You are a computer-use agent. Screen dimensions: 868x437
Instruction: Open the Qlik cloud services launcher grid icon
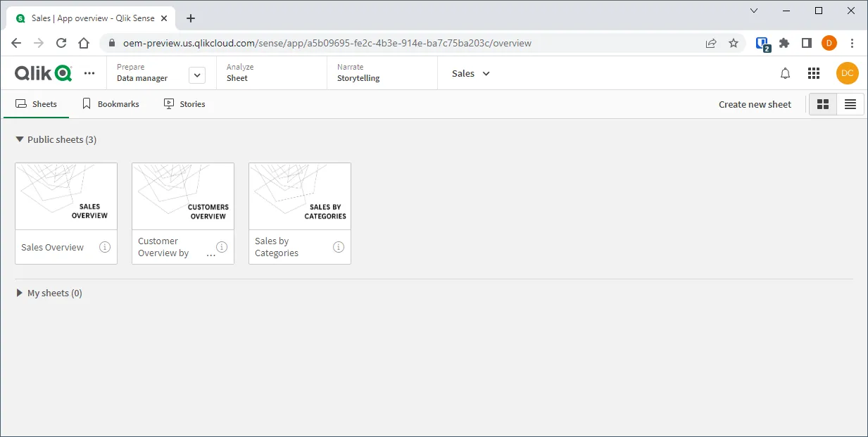click(814, 73)
